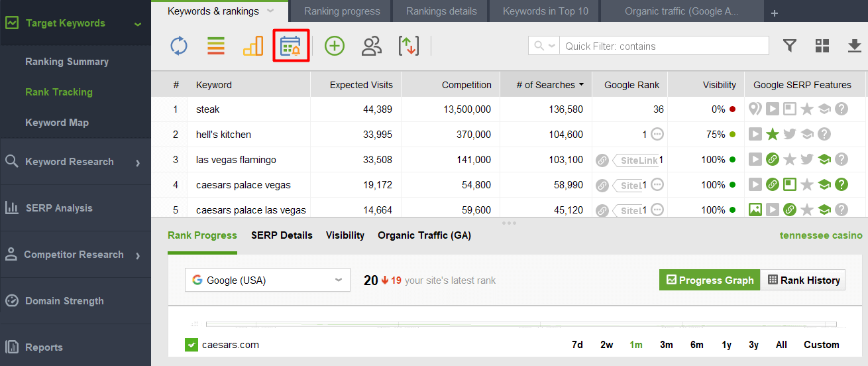Expand the Competitor Research section
868x366 pixels.
coord(138,255)
